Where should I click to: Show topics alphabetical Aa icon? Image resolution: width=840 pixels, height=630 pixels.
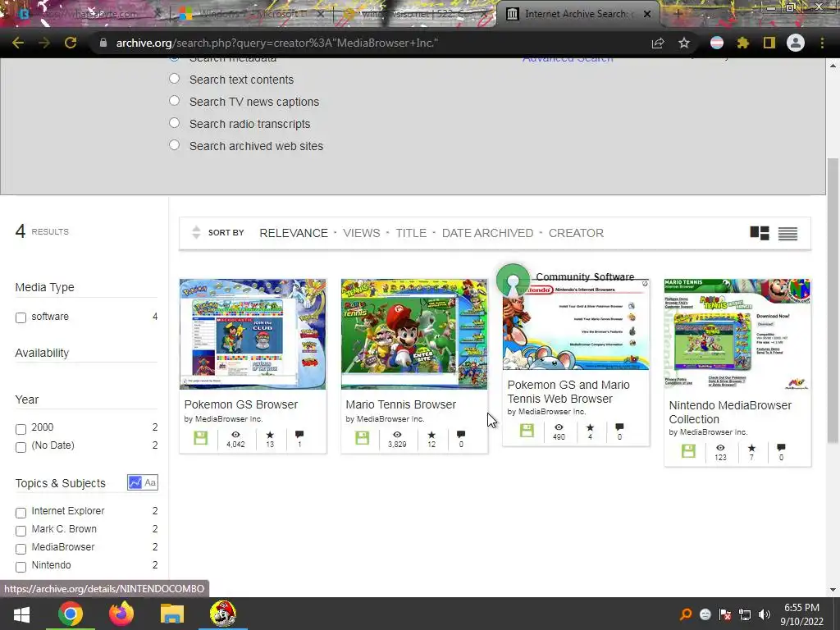click(151, 482)
